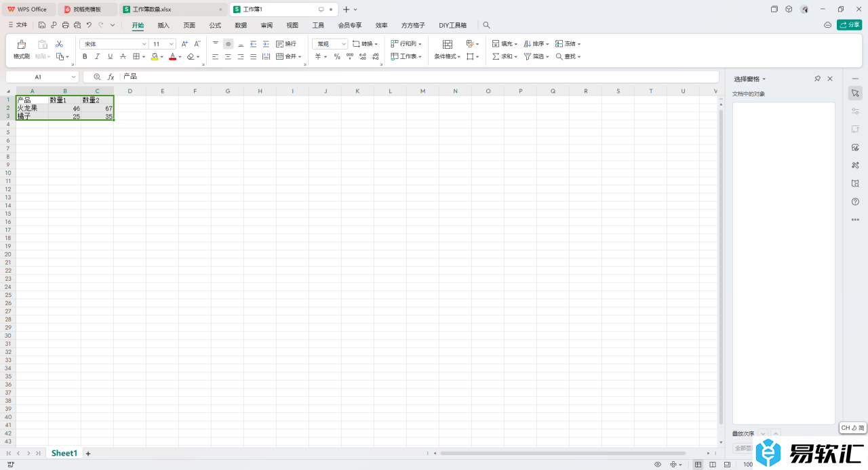Click the Freeze (冻结) button

(x=568, y=43)
